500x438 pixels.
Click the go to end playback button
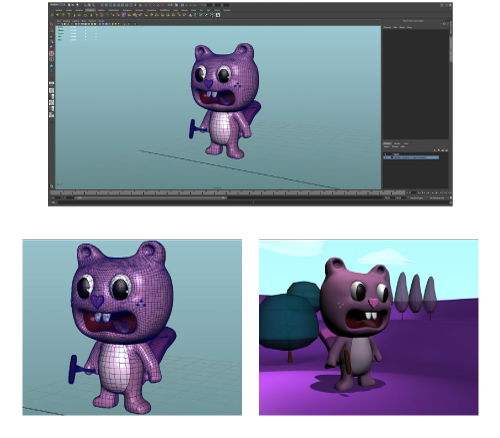point(450,193)
